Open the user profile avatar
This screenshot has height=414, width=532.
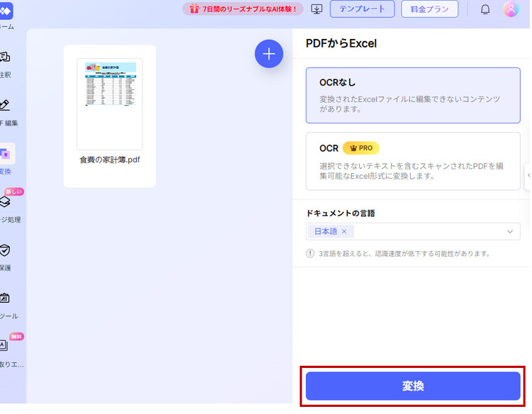point(511,9)
